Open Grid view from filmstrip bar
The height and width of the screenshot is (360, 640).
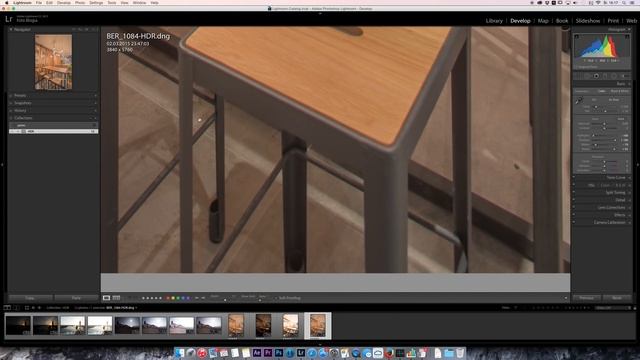(27, 308)
